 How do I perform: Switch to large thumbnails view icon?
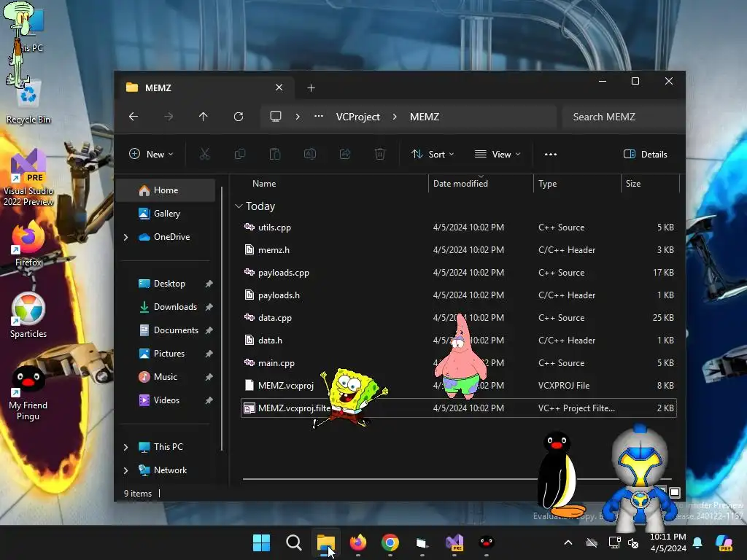[x=675, y=492]
